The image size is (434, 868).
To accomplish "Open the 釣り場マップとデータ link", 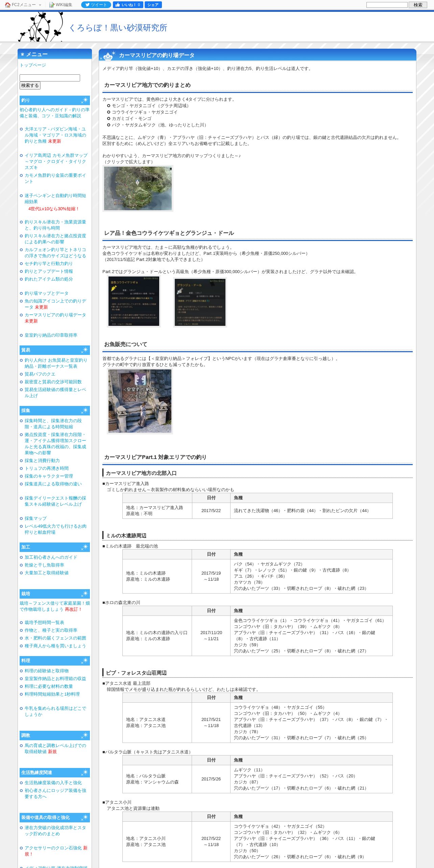I will pos(46,293).
